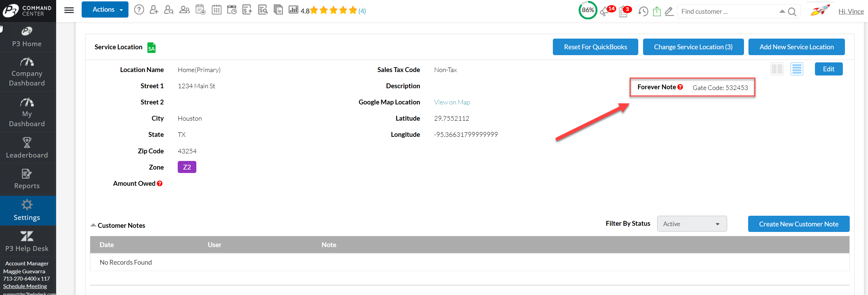Open the calendar grid icon
The height and width of the screenshot is (295, 868).
[x=216, y=10]
